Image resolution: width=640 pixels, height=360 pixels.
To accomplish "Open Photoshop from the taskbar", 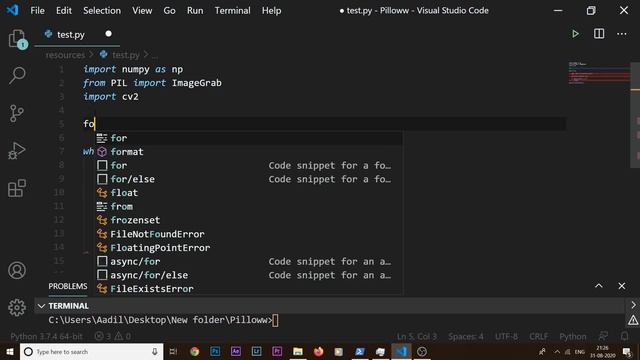I will pos(215,351).
